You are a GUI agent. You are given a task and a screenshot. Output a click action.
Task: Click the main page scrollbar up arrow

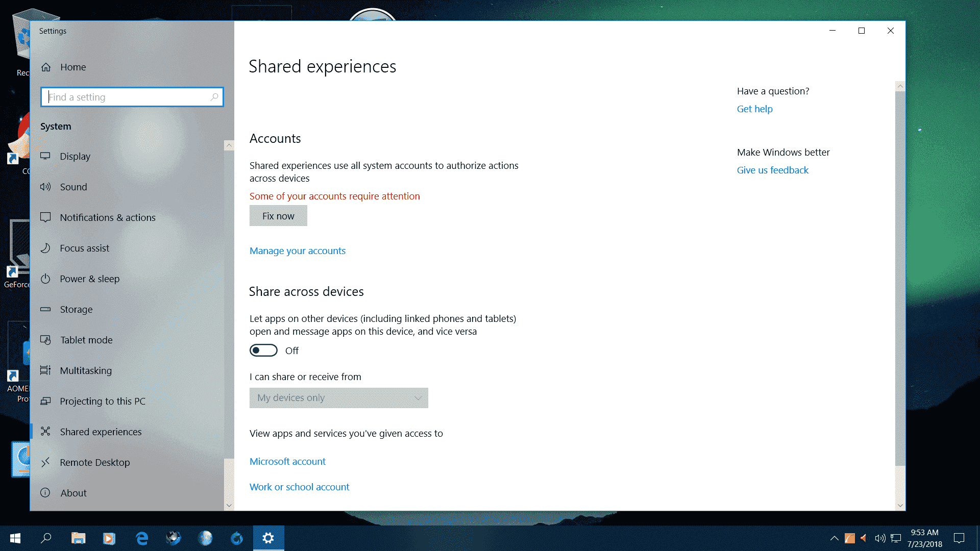click(x=900, y=86)
